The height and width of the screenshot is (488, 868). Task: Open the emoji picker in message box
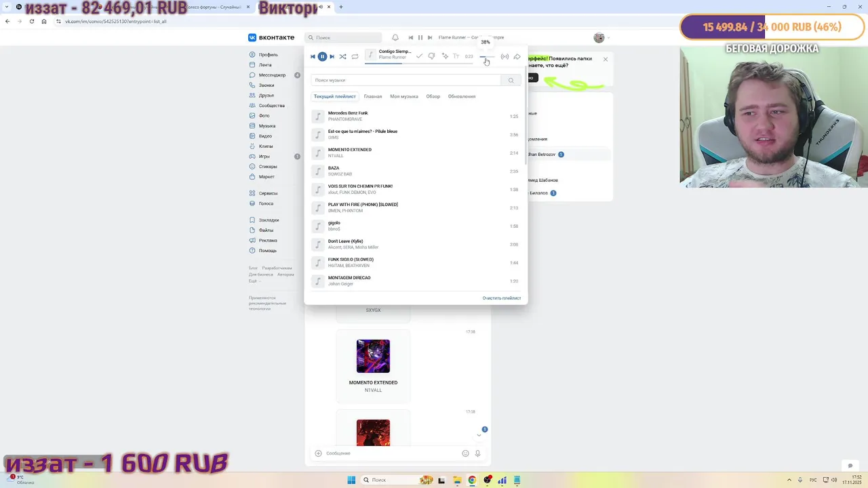(465, 453)
